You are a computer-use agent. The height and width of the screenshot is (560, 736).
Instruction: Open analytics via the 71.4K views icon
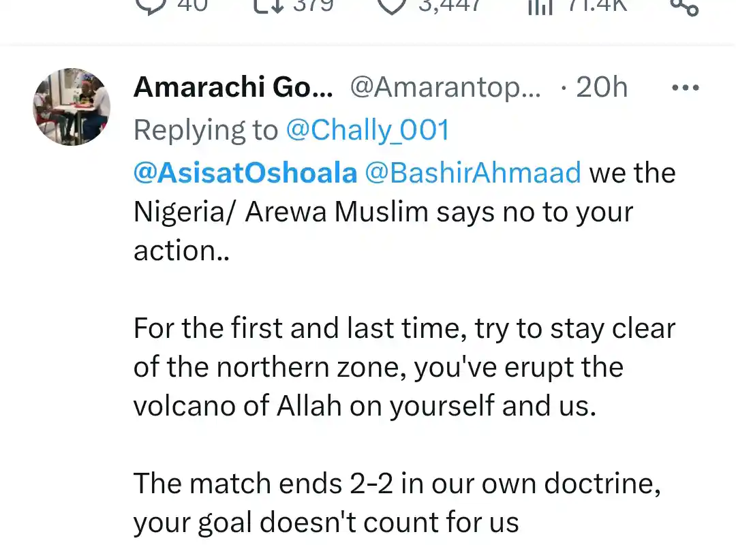pos(540,7)
